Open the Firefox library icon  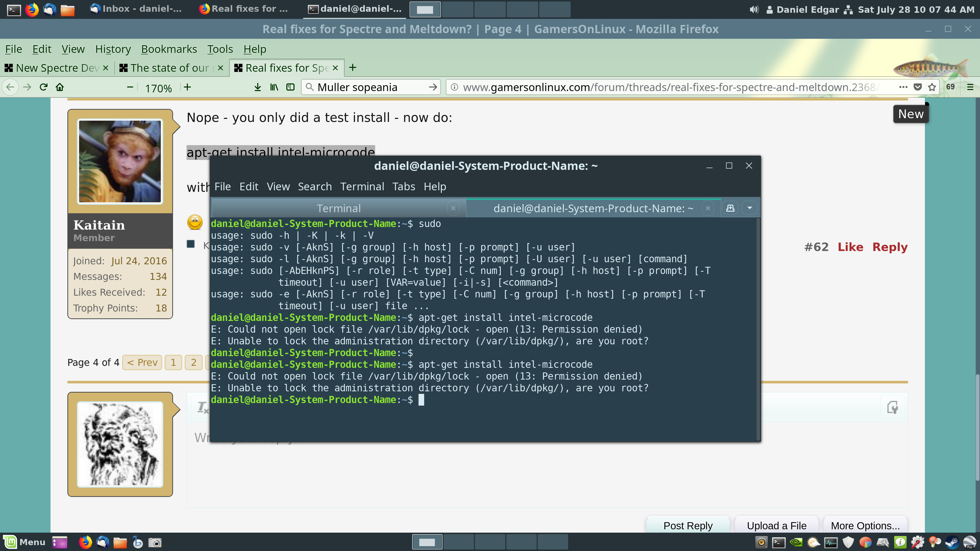(274, 87)
